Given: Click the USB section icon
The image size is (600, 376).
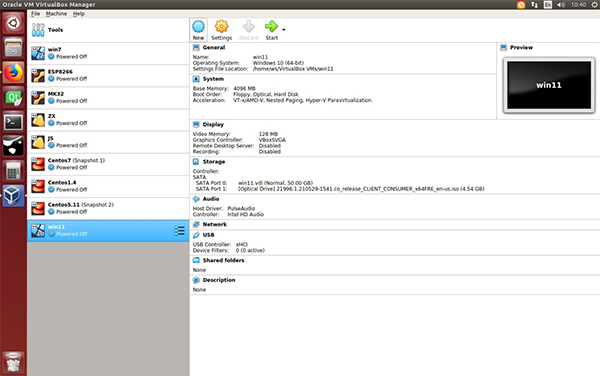Looking at the screenshot, I should pos(196,235).
